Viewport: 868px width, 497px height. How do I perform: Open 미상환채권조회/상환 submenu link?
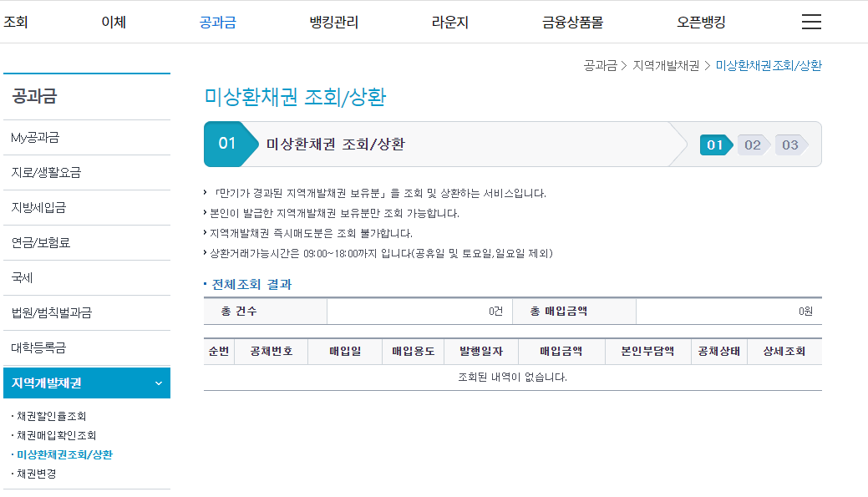coord(65,454)
